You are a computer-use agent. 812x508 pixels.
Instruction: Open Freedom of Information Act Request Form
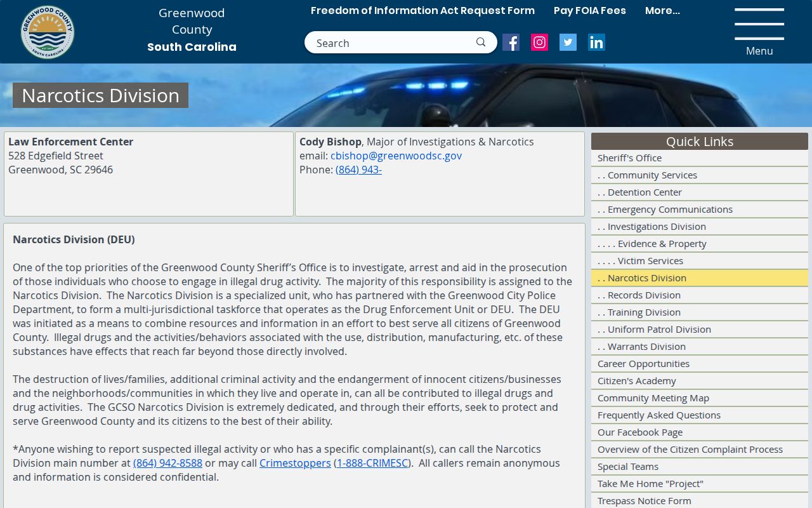pyautogui.click(x=422, y=11)
